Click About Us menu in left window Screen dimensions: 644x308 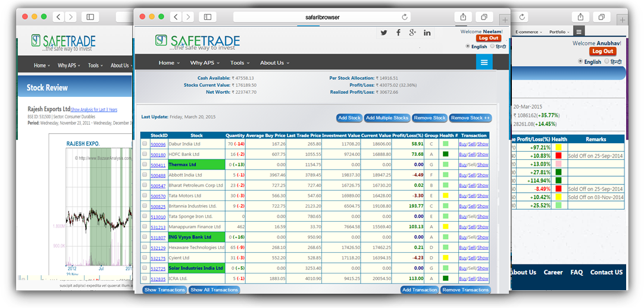click(x=121, y=65)
